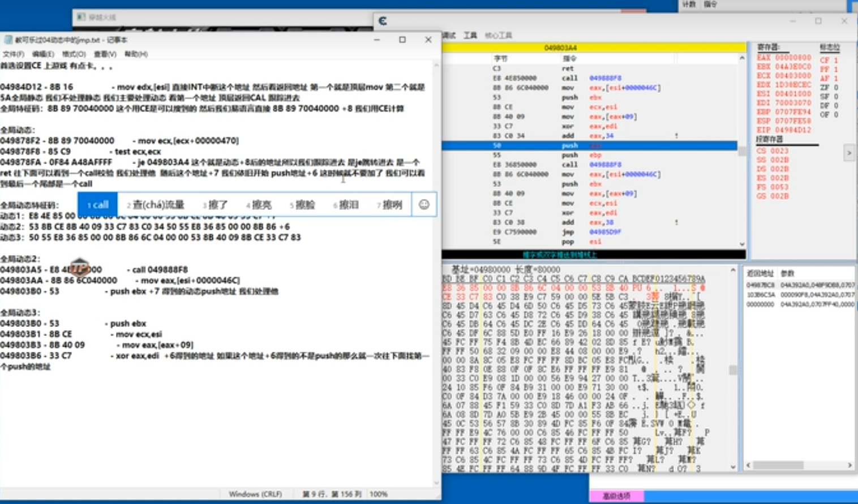This screenshot has height=504, width=858.
Task: Select the pop esi row
Action: [589, 242]
